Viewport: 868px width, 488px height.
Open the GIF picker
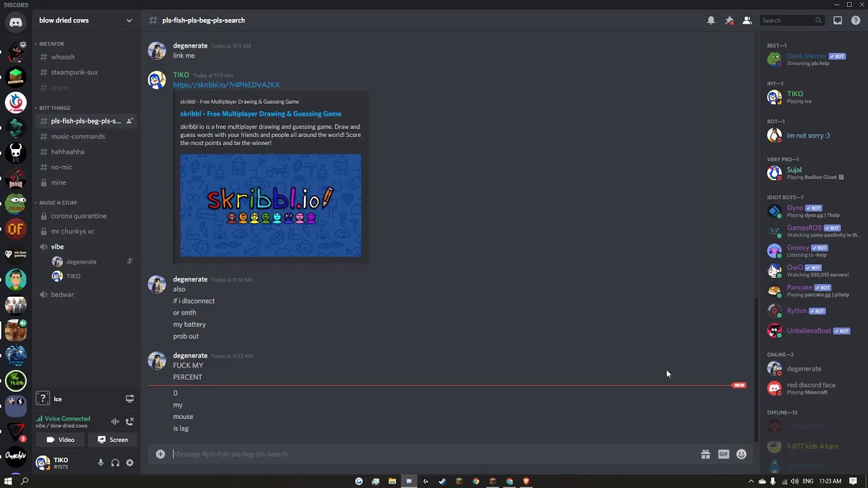724,454
